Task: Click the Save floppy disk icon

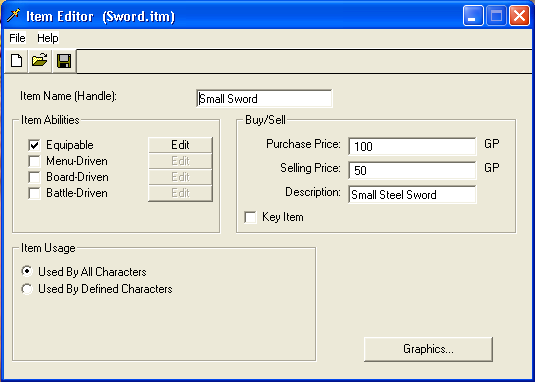Action: coord(64,61)
